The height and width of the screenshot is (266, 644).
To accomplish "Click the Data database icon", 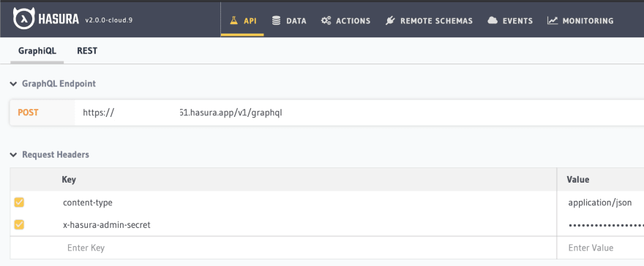I will coord(277,20).
